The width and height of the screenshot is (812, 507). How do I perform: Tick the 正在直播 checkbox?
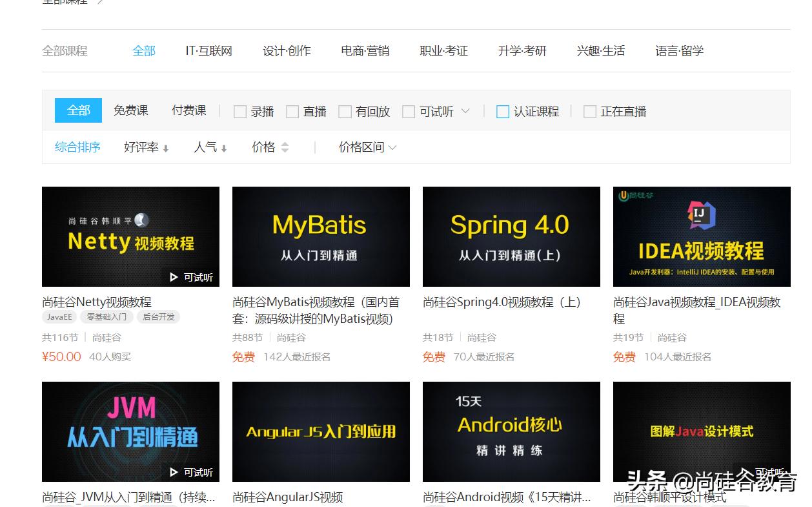[x=590, y=112]
